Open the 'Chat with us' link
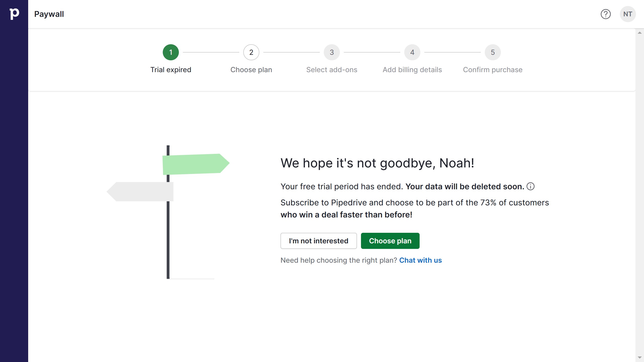The width and height of the screenshot is (644, 362). [x=420, y=260]
